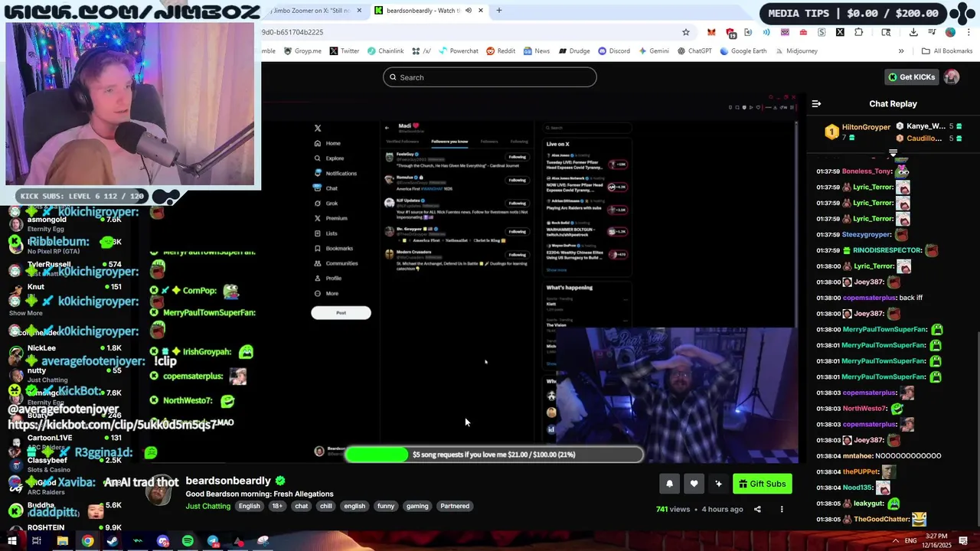Click the Get KICKs button

911,77
